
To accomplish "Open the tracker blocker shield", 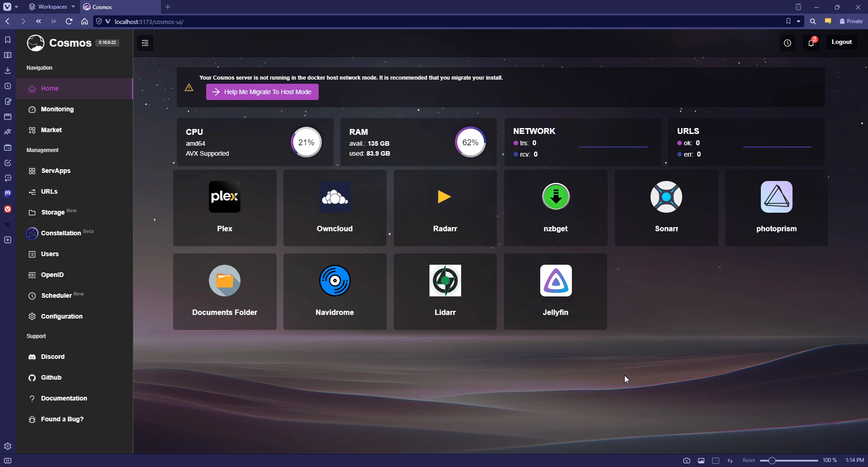I will coord(99,21).
